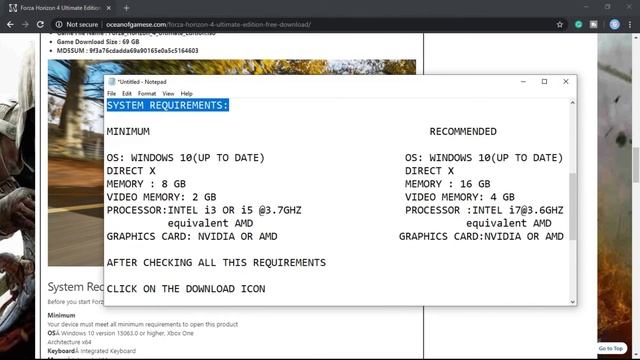This screenshot has height=360, width=640.
Task: Restore down the Chrome browser window
Action: click(607, 7)
